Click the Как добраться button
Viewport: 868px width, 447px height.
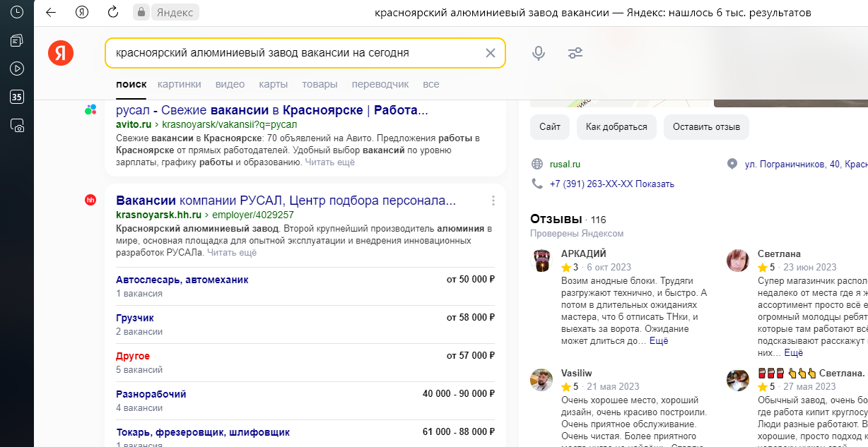click(616, 127)
